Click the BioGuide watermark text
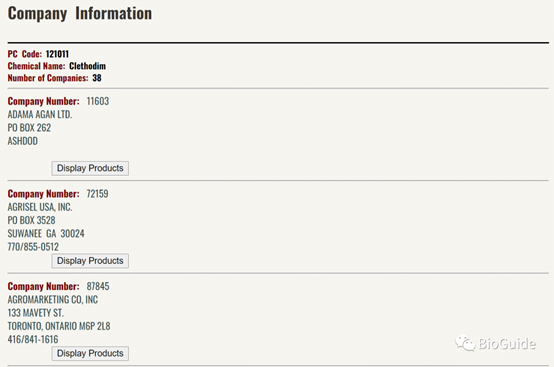 point(507,343)
